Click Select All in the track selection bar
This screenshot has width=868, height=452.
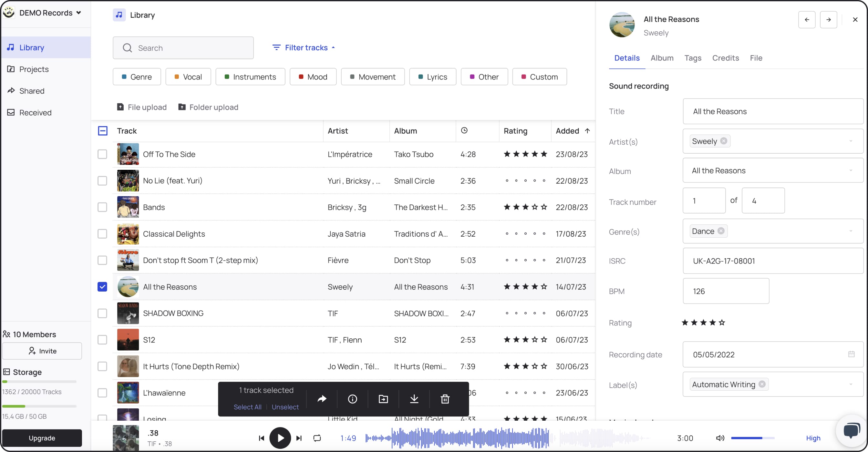point(247,407)
